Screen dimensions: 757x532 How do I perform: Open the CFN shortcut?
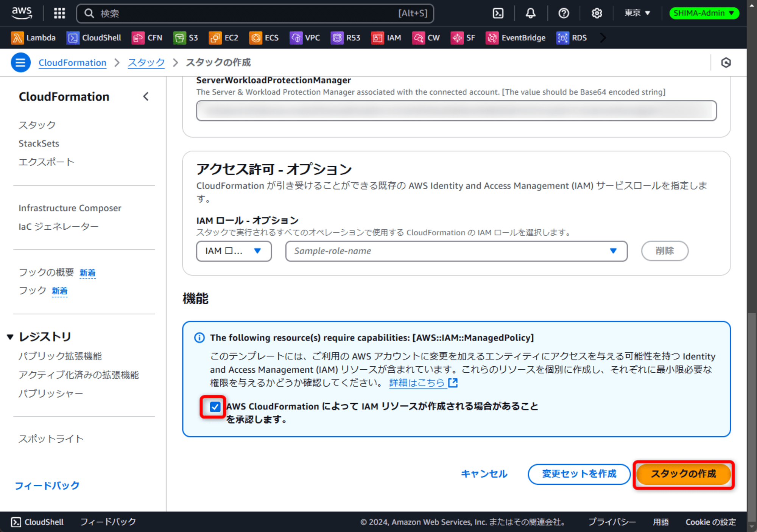click(147, 38)
